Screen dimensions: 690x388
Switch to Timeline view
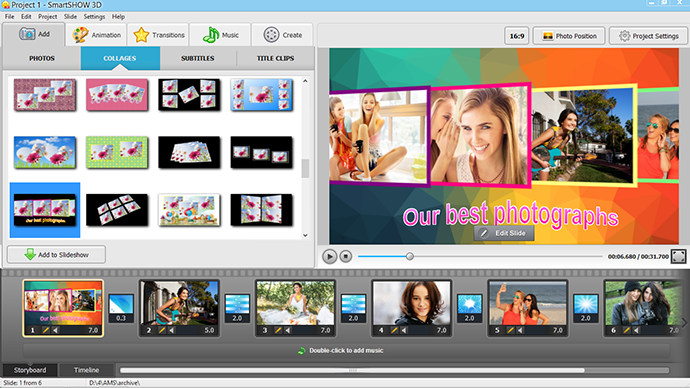point(86,370)
